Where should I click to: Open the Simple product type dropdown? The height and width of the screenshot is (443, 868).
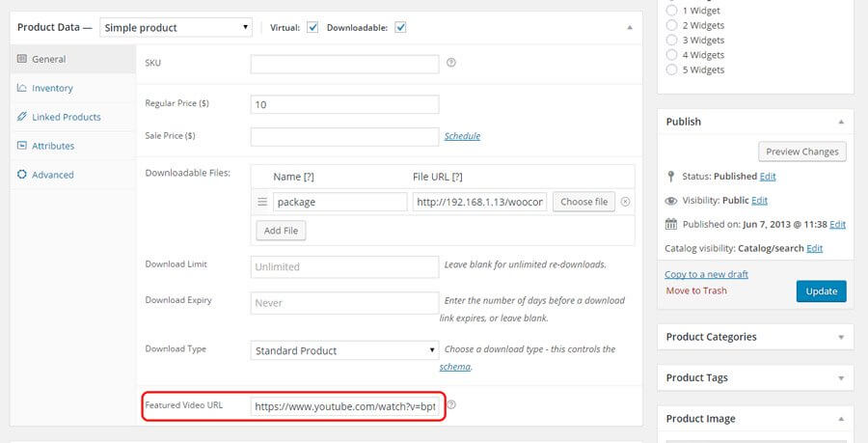(x=176, y=28)
